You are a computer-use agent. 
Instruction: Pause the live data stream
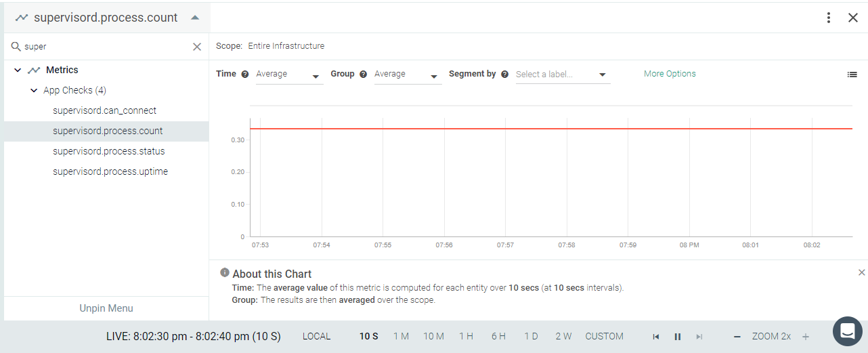click(677, 337)
